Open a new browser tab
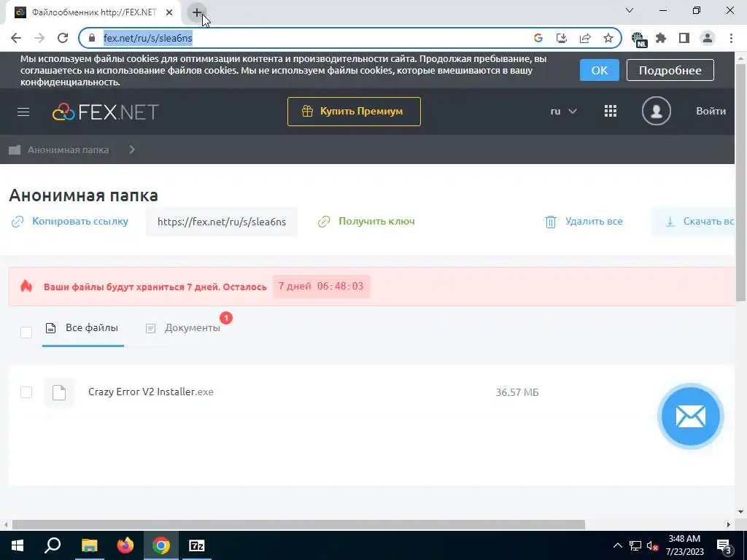 (x=197, y=12)
